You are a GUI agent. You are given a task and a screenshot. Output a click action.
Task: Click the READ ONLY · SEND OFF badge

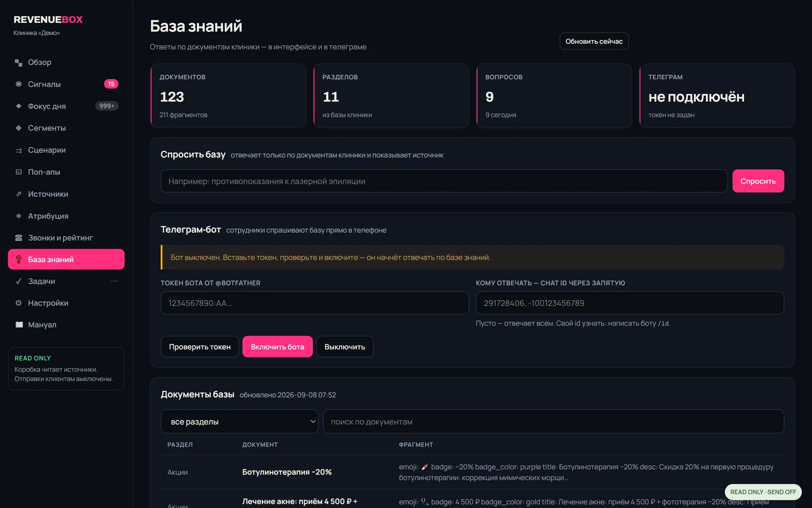tap(763, 492)
